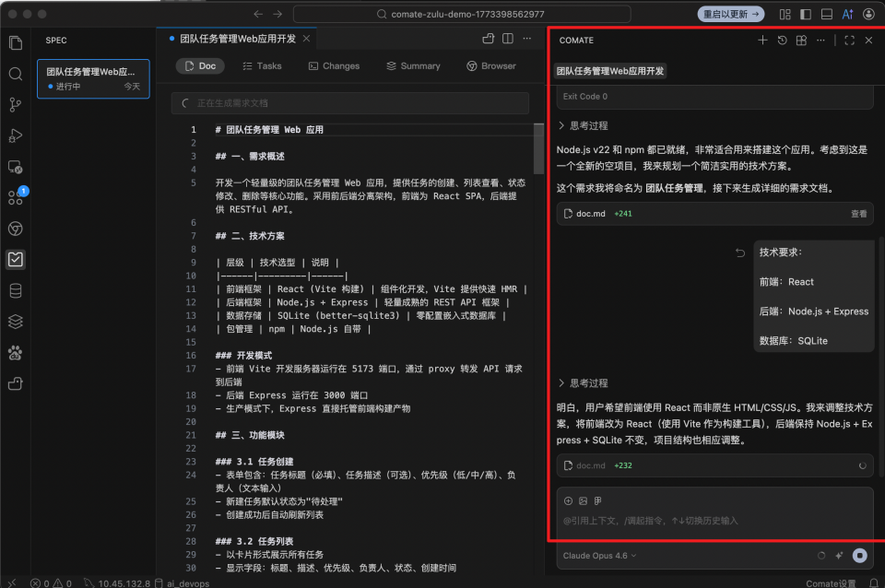Revert the 技术要求 user message

pyautogui.click(x=740, y=253)
